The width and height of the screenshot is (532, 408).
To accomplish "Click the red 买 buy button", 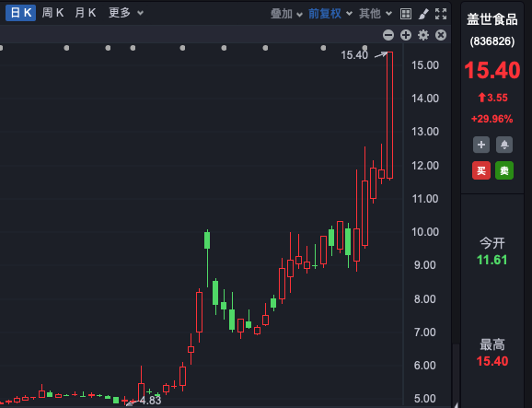I will pos(481,170).
